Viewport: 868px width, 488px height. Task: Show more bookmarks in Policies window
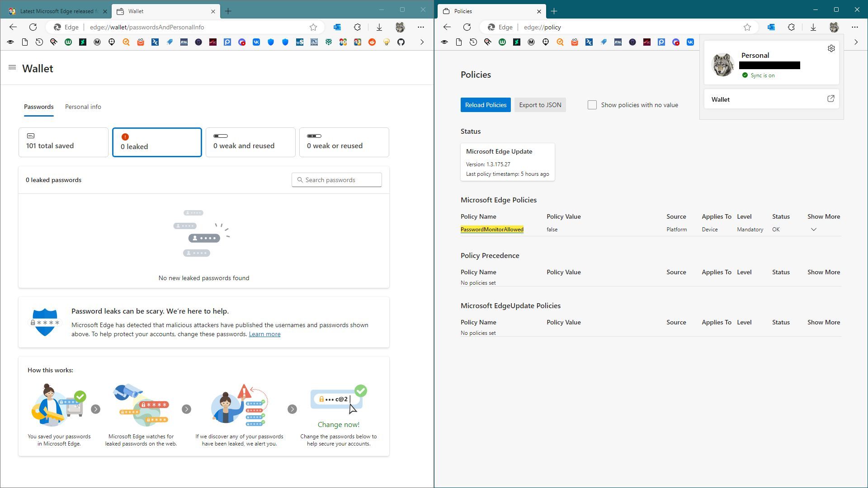[x=856, y=42]
